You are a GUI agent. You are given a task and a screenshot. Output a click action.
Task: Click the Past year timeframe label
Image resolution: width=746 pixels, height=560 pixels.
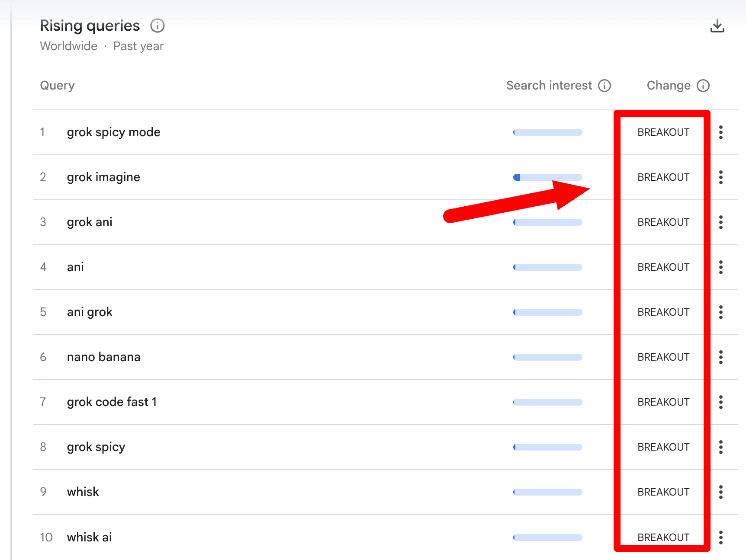[138, 46]
